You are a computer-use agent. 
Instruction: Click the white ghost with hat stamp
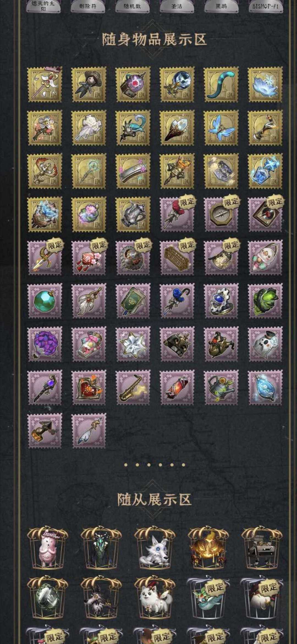coord(265,344)
